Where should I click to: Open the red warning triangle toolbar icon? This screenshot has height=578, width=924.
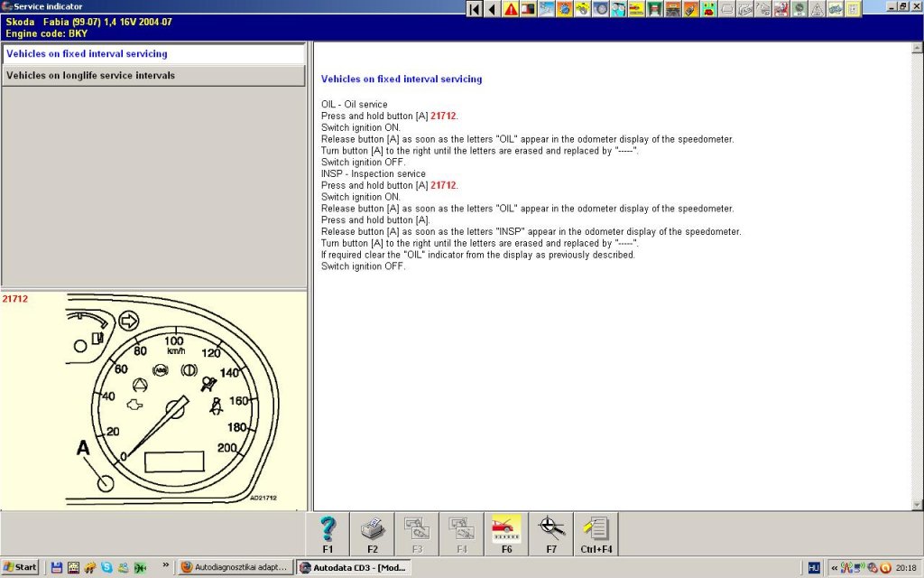point(511,9)
